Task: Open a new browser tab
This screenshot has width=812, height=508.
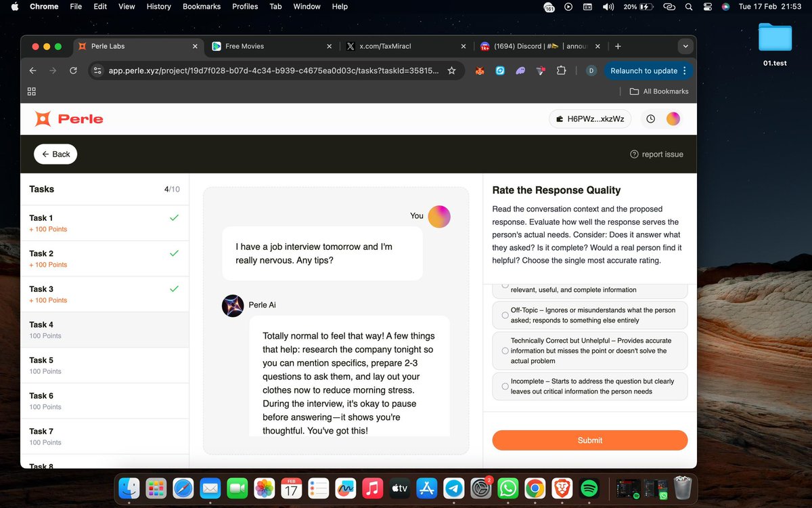Action: [618, 46]
